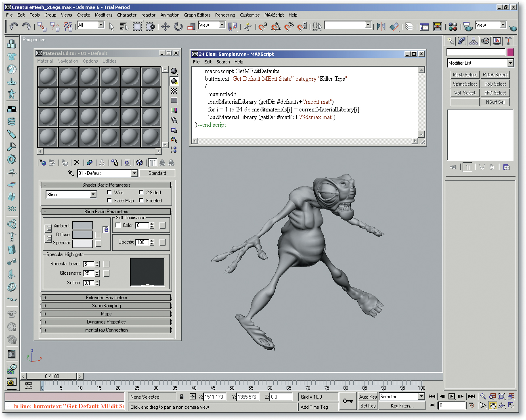Open Utilities menu in Material Editor
This screenshot has width=526, height=420.
click(109, 61)
